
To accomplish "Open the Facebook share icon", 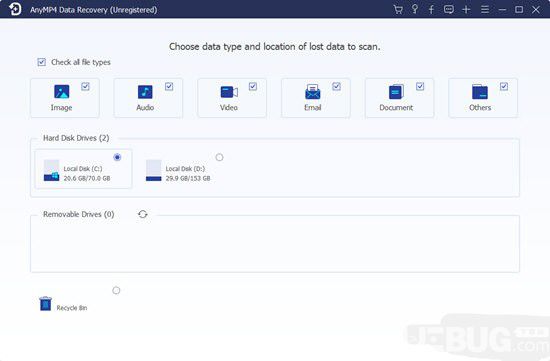I will (x=431, y=9).
